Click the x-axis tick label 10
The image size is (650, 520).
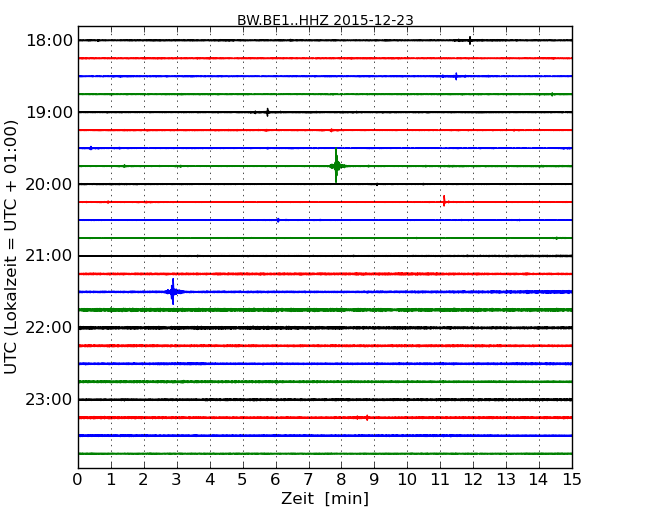(407, 480)
